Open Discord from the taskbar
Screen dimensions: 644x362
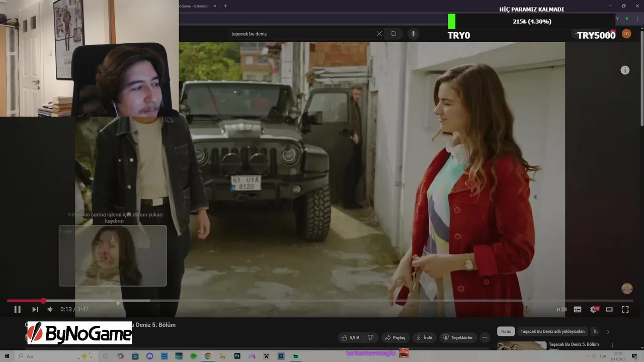click(149, 356)
